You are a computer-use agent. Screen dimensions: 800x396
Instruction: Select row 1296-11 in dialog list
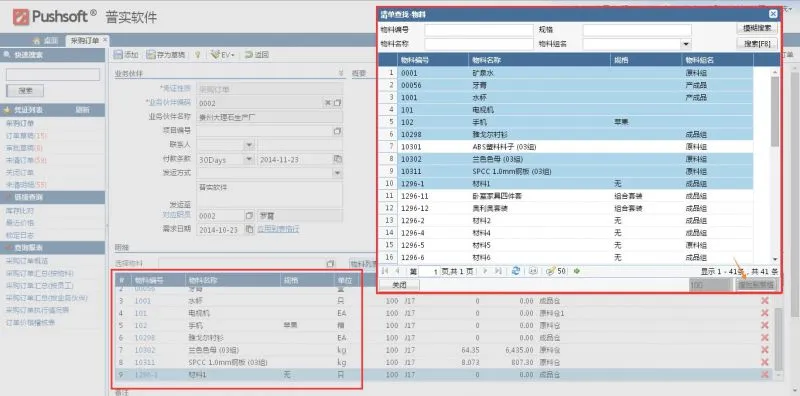pos(566,195)
